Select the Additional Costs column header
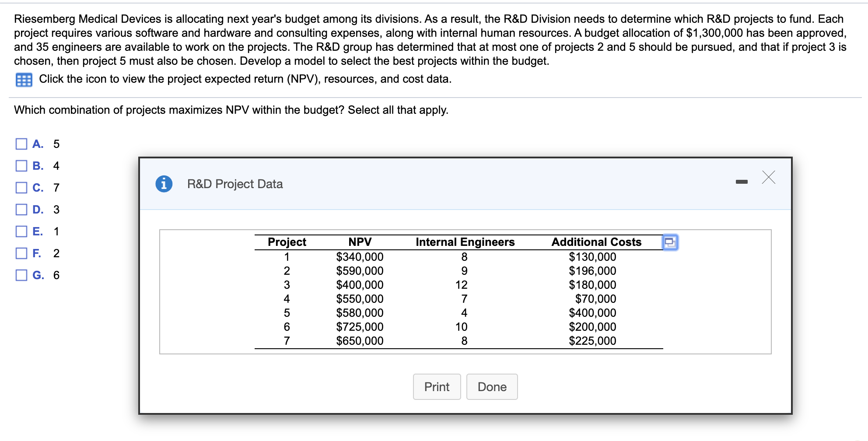Image resolution: width=868 pixels, height=441 pixels. click(x=596, y=242)
